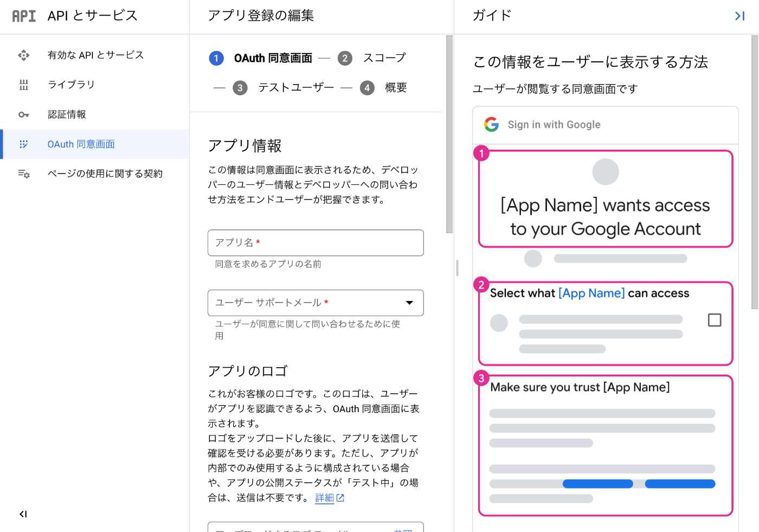This screenshot has height=532, width=759.
Task: Click the API とサービス header title
Action: click(93, 16)
